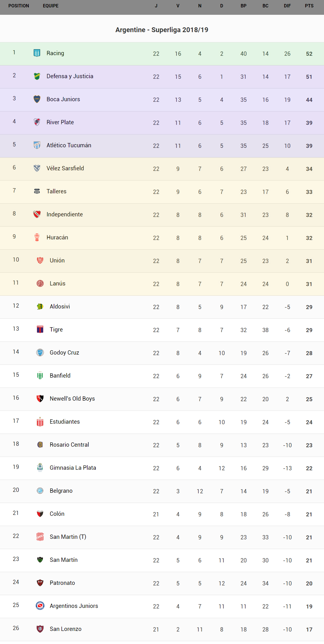This screenshot has height=644, width=324.
Task: Click the San Lorenzo crest icon
Action: click(x=40, y=629)
